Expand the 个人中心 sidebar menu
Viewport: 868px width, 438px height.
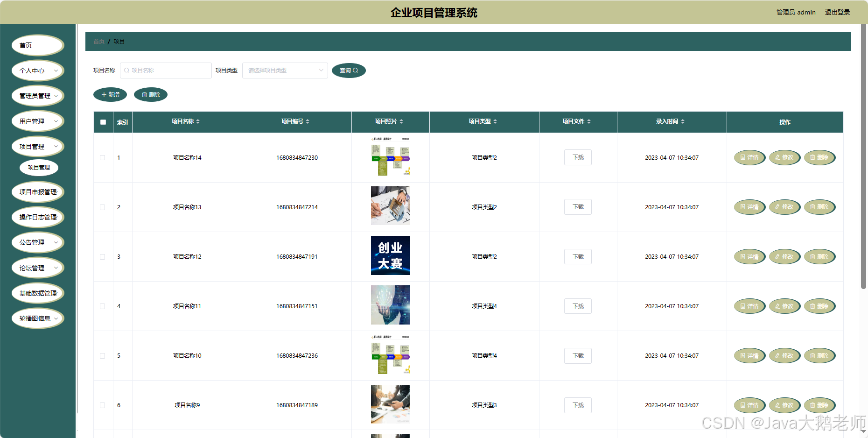[x=38, y=71]
